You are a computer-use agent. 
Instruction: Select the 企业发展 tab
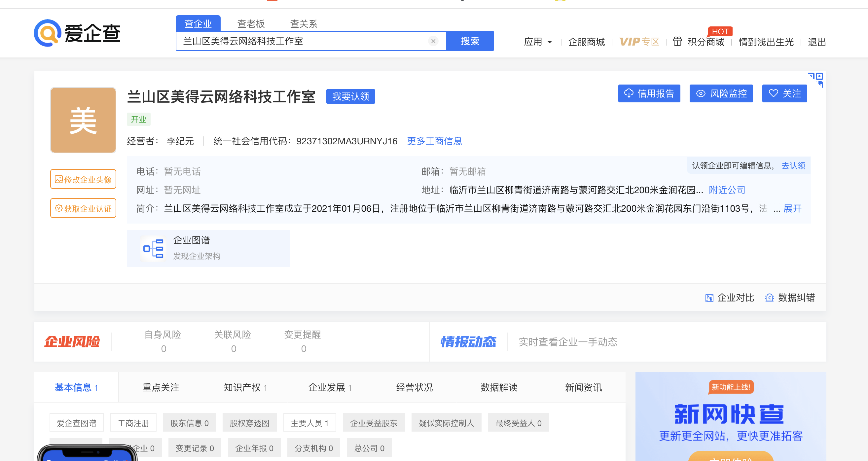coord(330,388)
